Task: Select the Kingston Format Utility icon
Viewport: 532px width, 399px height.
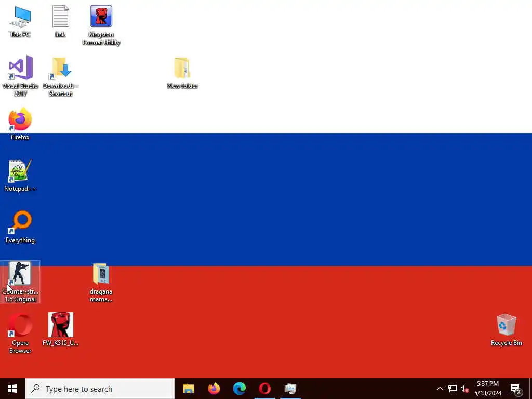Action: pos(101,25)
